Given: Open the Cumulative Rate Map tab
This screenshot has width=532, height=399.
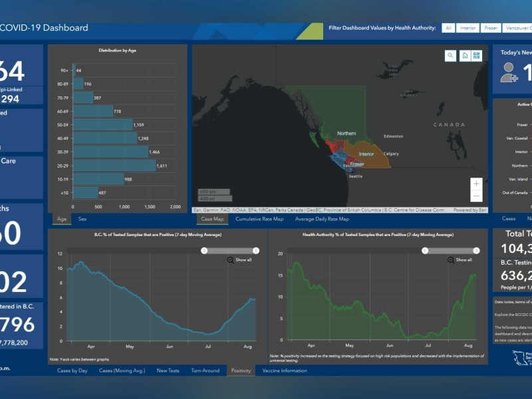Looking at the screenshot, I should (x=259, y=219).
